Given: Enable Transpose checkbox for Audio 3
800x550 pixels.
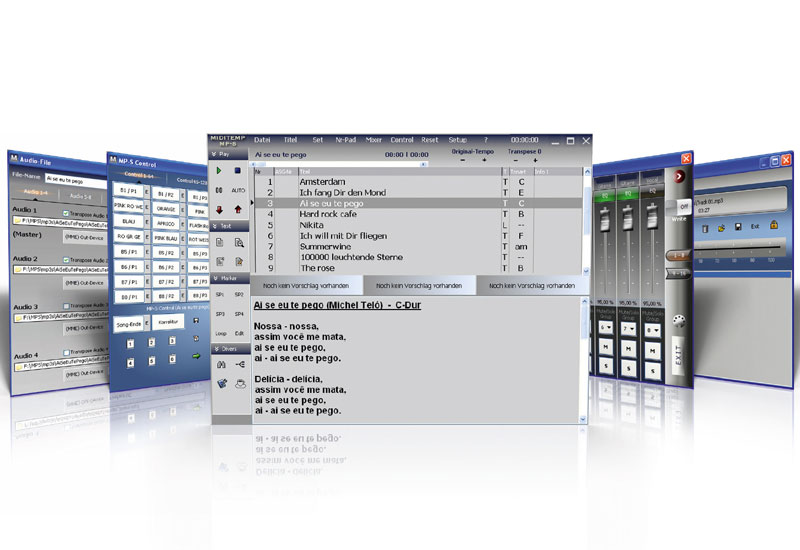Looking at the screenshot, I should (64, 307).
